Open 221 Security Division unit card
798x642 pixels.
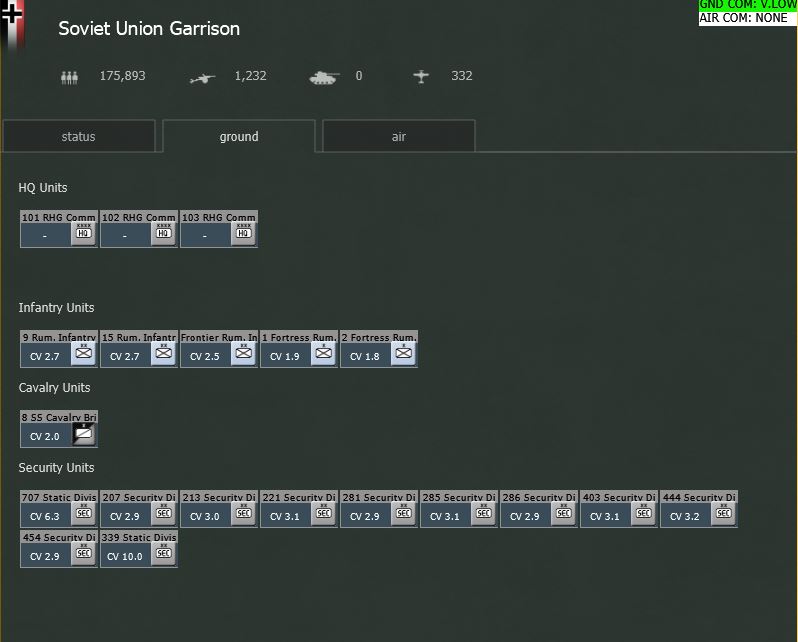[299, 509]
